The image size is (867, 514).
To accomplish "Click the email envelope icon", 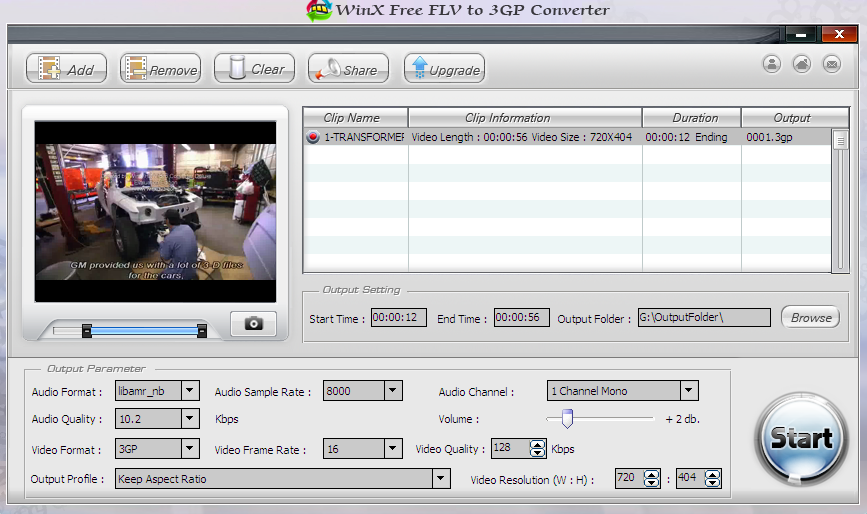I will click(832, 64).
